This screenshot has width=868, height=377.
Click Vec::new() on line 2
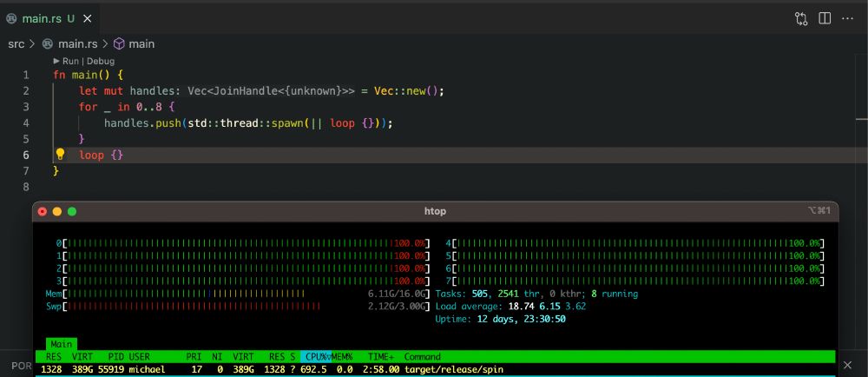coord(409,91)
